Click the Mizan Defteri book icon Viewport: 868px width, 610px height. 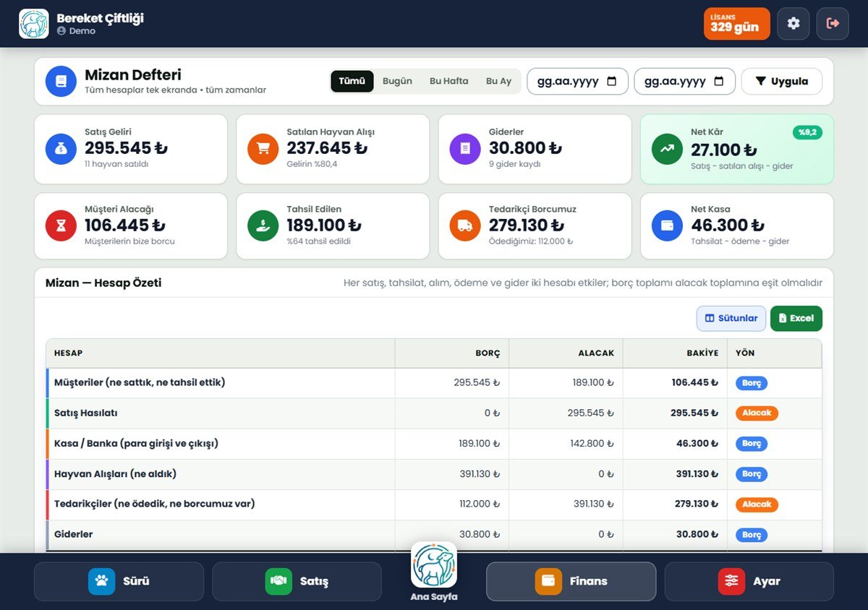61,81
